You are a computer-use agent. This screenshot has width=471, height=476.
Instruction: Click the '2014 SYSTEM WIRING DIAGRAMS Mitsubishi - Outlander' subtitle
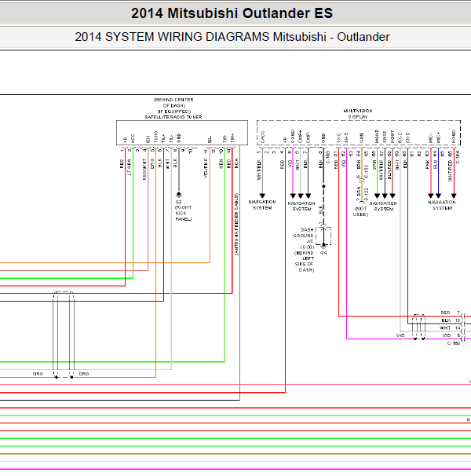pyautogui.click(x=232, y=37)
